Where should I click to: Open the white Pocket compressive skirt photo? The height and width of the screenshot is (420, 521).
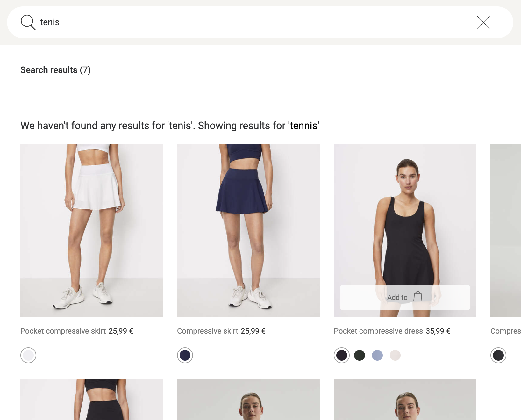pyautogui.click(x=92, y=230)
